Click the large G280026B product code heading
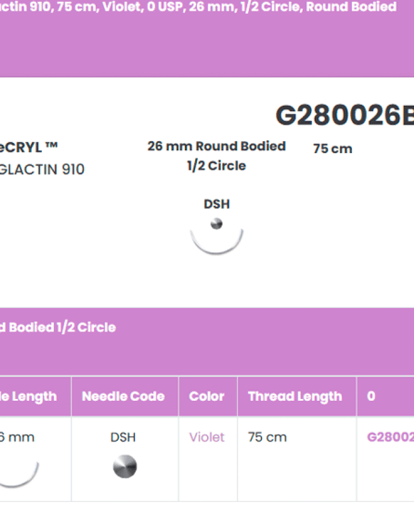Viewport: 414px width, 532px height. [x=345, y=115]
